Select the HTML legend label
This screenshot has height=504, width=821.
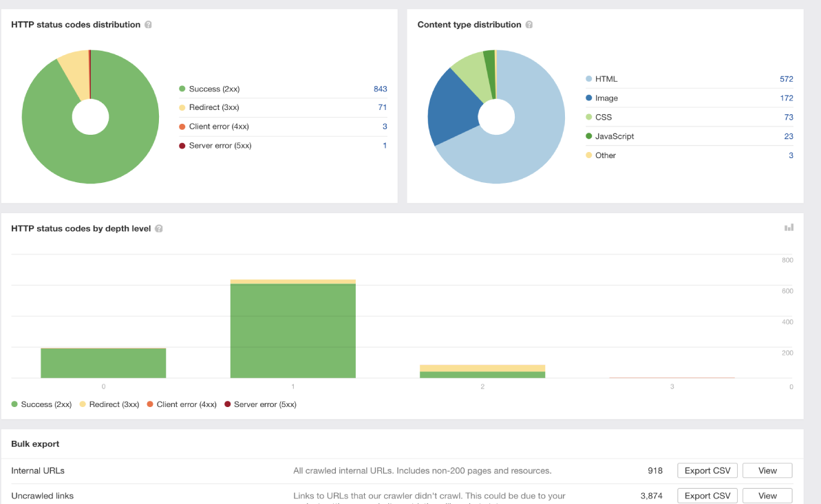(x=606, y=79)
